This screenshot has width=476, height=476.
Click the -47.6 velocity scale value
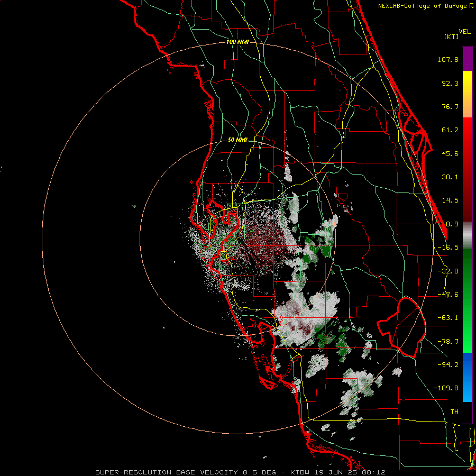click(x=448, y=295)
